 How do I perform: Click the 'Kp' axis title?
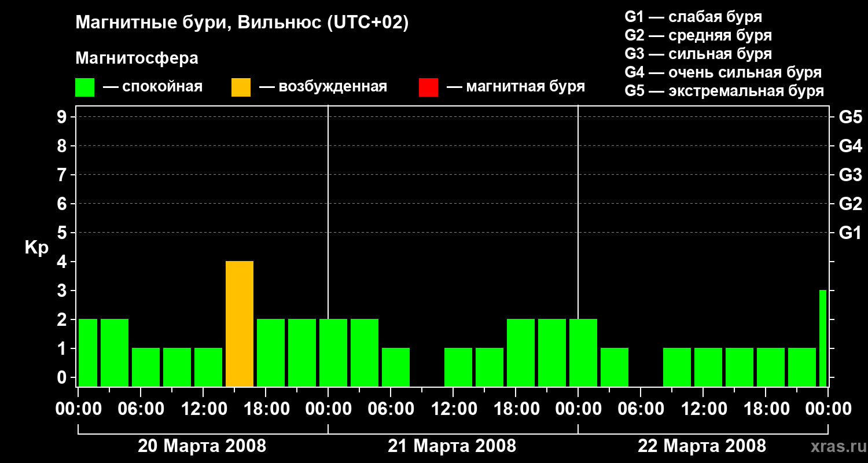(36, 248)
